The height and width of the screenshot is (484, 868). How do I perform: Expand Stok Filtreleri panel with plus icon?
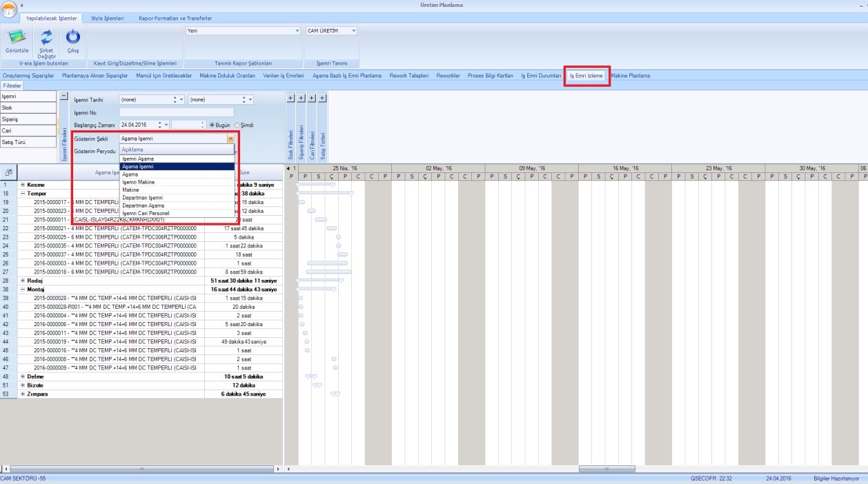pyautogui.click(x=290, y=98)
